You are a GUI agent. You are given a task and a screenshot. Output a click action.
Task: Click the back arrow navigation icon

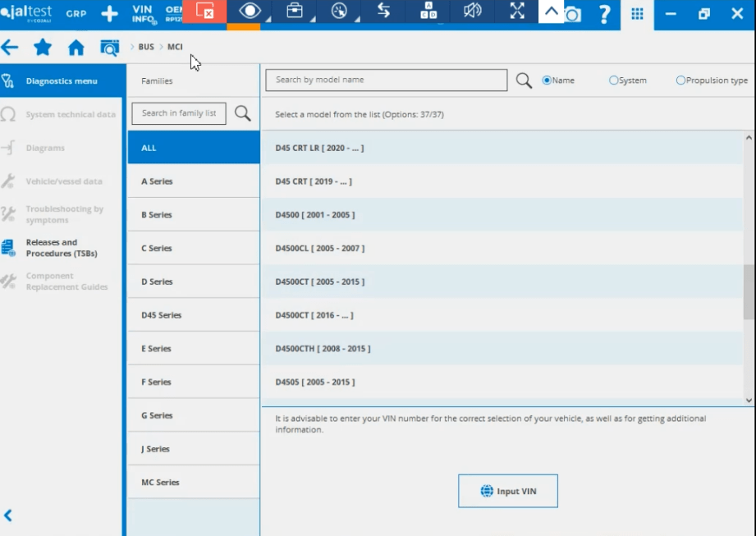click(10, 48)
